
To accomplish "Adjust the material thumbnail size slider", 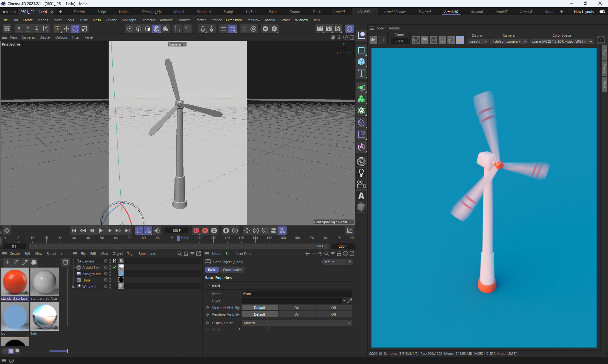I will [59, 351].
